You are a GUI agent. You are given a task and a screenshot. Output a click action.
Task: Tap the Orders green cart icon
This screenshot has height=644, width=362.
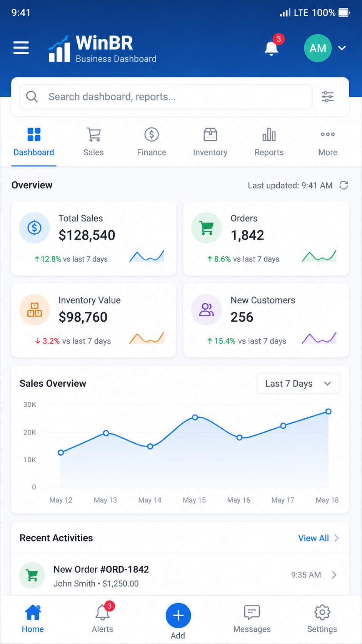(x=207, y=228)
